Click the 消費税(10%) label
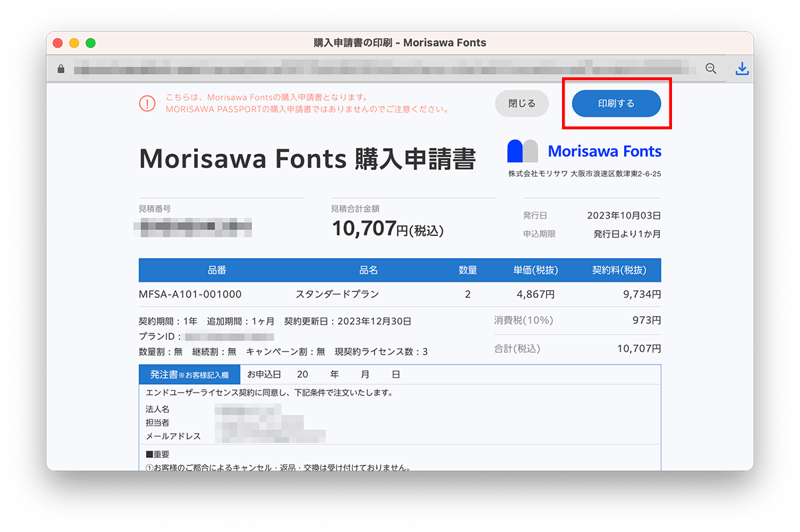Viewport: 800px width, 532px height. pyautogui.click(x=523, y=320)
